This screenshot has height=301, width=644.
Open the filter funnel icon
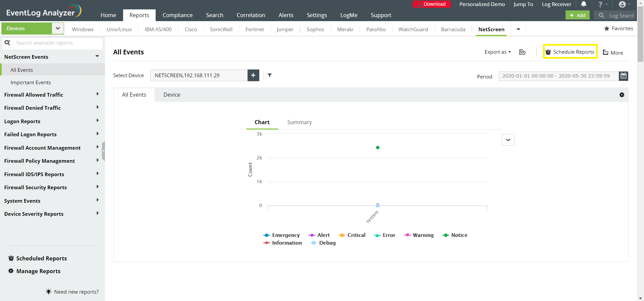click(x=270, y=75)
